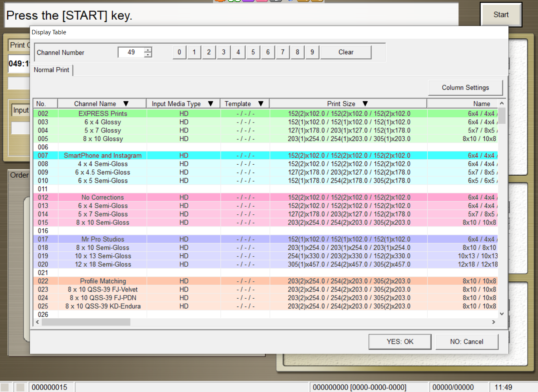Click digit 1 keypad button

coord(194,52)
